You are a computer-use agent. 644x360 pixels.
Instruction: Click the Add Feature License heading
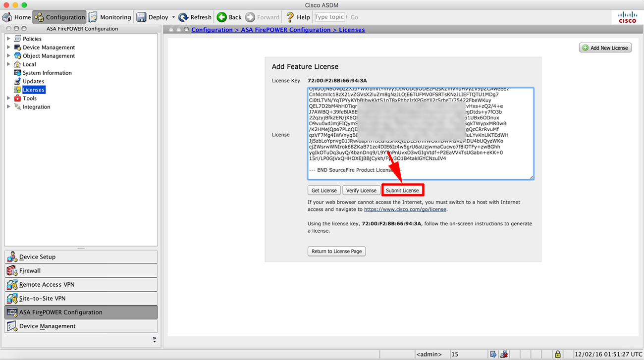click(305, 66)
